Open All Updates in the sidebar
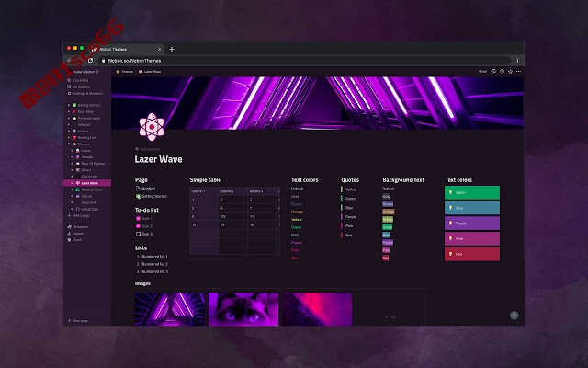This screenshot has height=368, width=588. tap(81, 86)
